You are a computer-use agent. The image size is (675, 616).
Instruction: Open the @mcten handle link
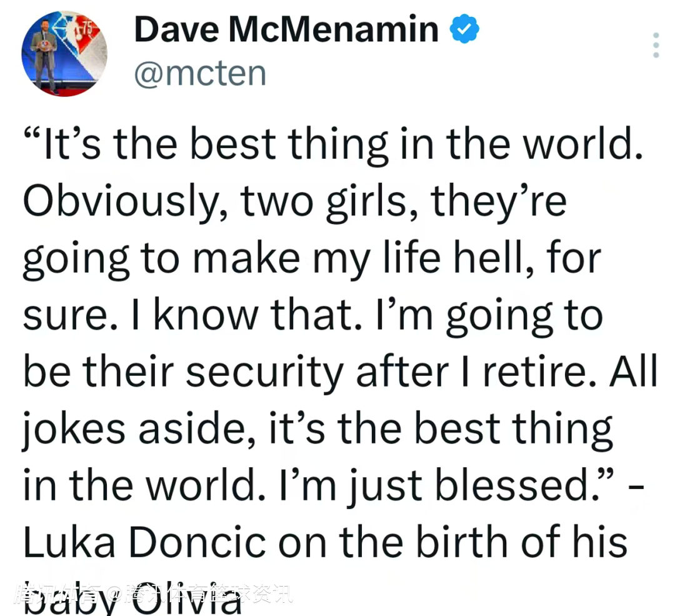[x=200, y=74]
